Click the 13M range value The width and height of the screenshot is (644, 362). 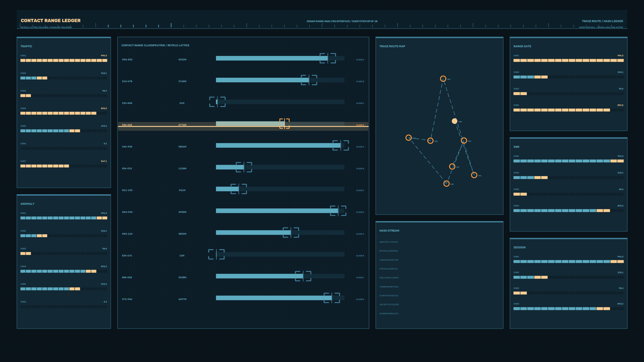pyautogui.click(x=182, y=256)
